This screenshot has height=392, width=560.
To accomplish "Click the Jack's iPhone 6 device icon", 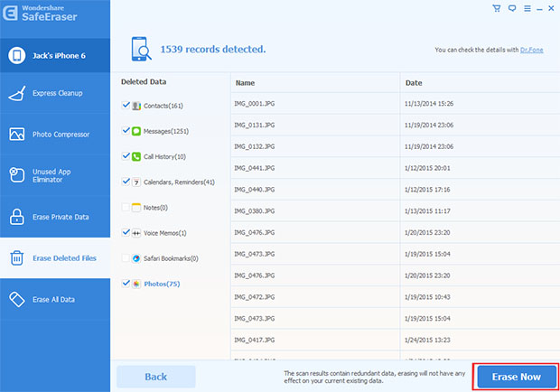I will [x=16, y=56].
